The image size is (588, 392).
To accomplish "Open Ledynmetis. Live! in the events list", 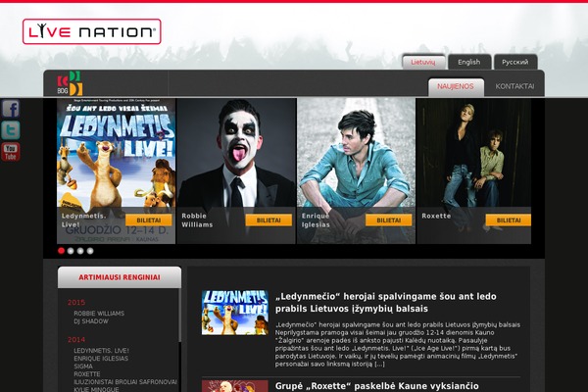I will tap(101, 351).
